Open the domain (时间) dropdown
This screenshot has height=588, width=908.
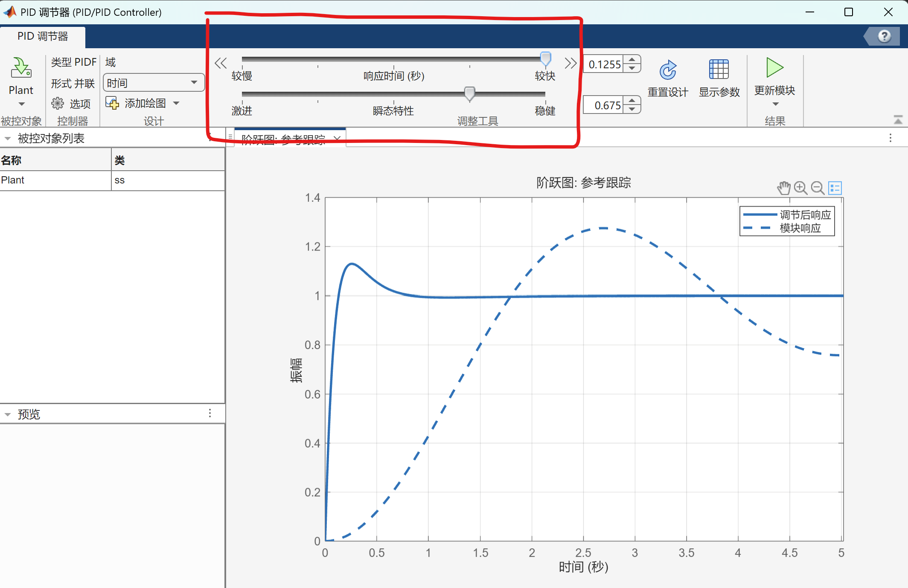coord(154,82)
